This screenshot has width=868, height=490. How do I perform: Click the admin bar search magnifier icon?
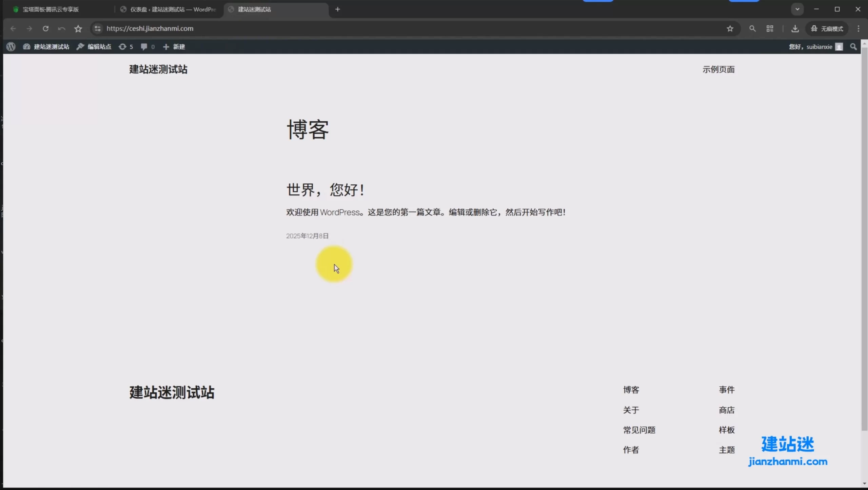(853, 47)
